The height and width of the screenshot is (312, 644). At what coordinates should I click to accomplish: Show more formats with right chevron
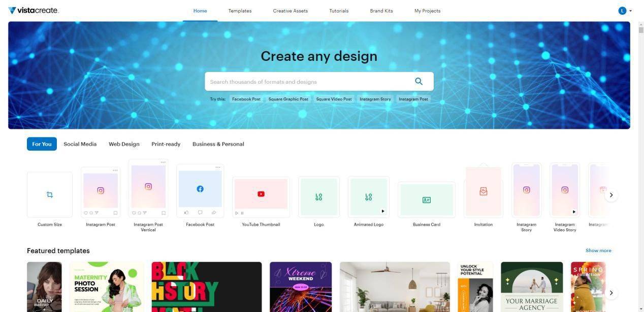[611, 195]
